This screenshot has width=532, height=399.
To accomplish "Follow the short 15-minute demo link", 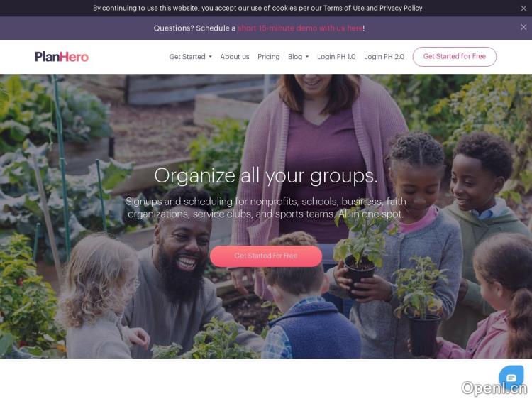I will [x=300, y=28].
